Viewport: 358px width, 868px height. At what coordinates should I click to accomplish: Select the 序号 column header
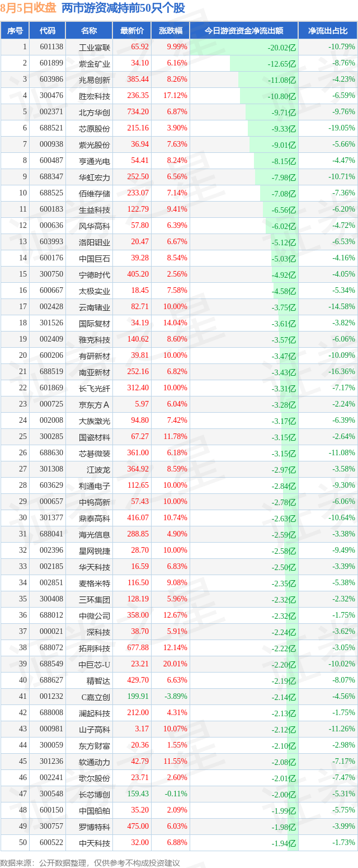[15, 31]
